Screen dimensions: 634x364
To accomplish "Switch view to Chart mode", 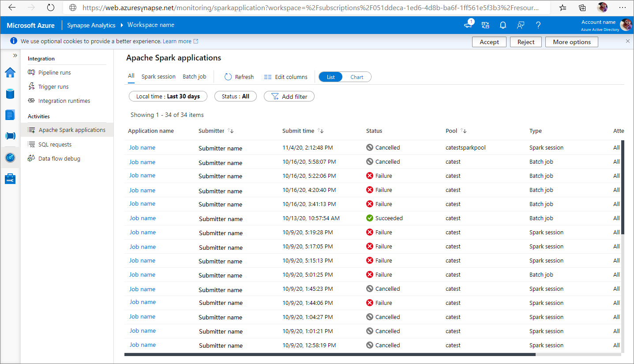I will pyautogui.click(x=356, y=77).
